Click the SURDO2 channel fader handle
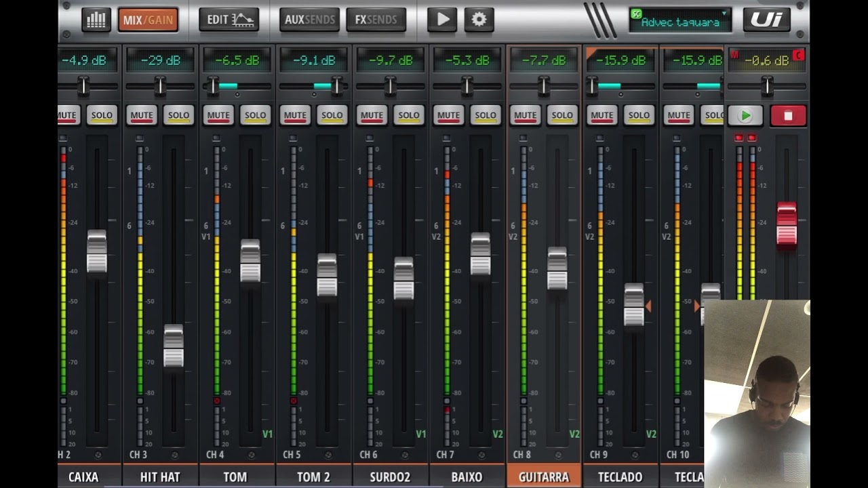 [x=403, y=279]
